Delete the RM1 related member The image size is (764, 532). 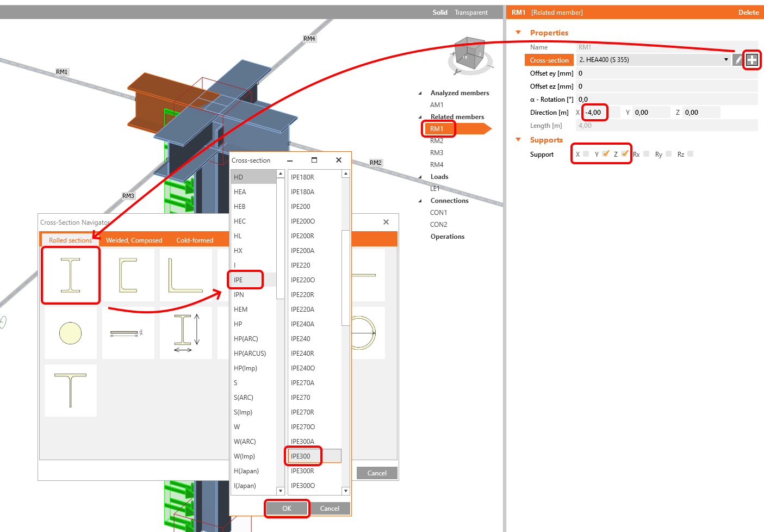(x=748, y=13)
